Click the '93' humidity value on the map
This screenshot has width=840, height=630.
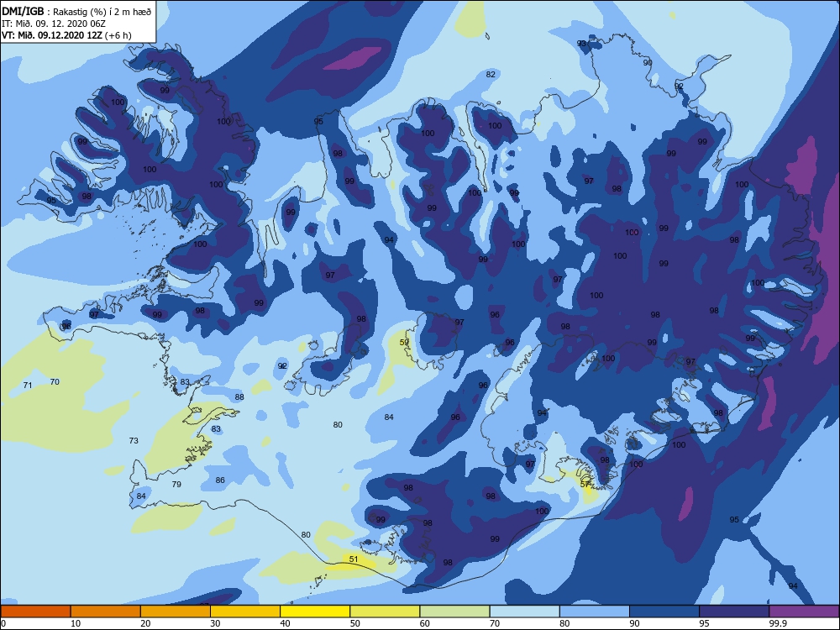[581, 44]
